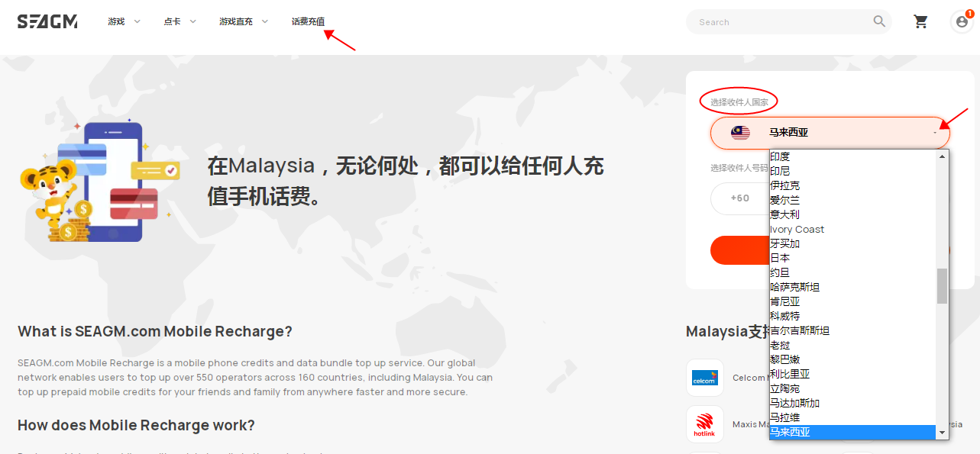The image size is (980, 454).
Task: Select 吉尔吉斯斯坦 from the country list
Action: (852, 330)
